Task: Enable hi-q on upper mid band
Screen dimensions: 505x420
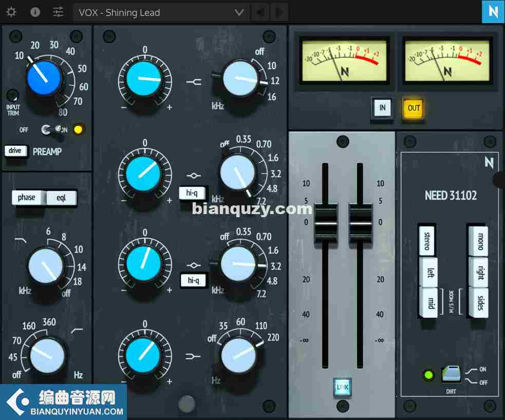Action: pyautogui.click(x=192, y=193)
